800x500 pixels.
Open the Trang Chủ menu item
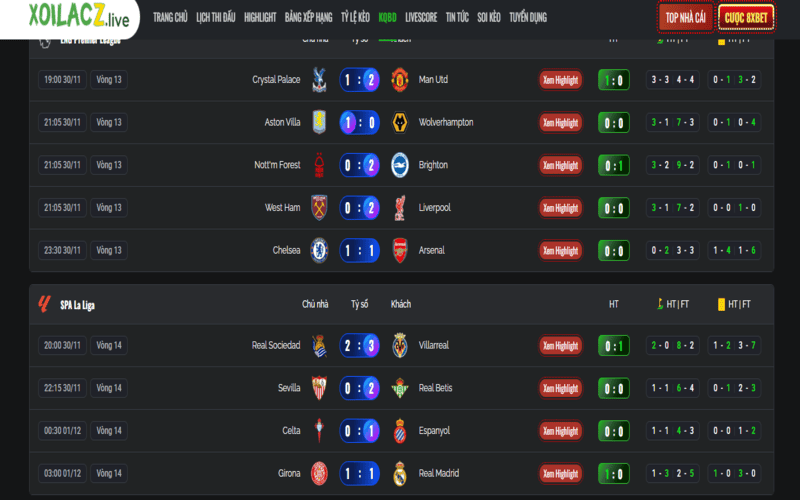coord(170,17)
